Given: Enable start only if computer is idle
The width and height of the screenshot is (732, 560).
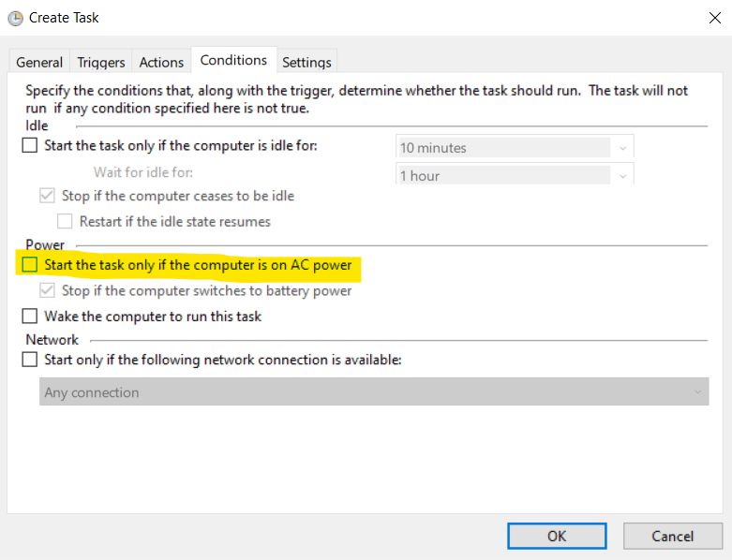Looking at the screenshot, I should [30, 145].
